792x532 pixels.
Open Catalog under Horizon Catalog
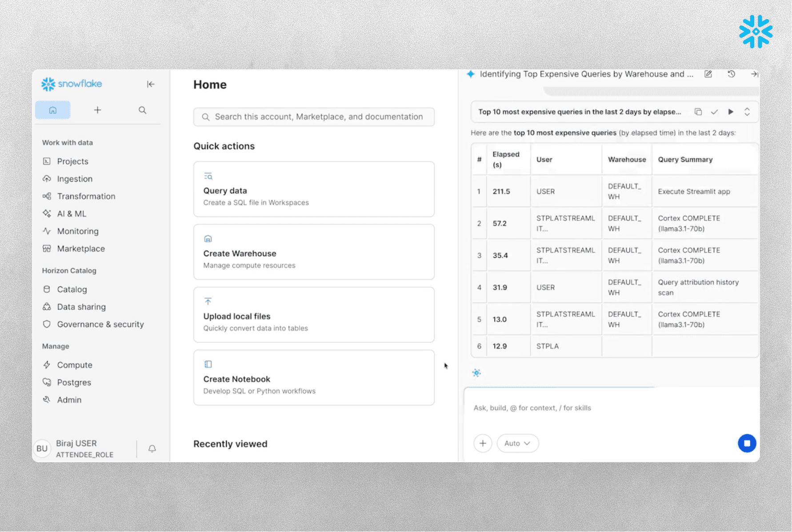coord(72,289)
